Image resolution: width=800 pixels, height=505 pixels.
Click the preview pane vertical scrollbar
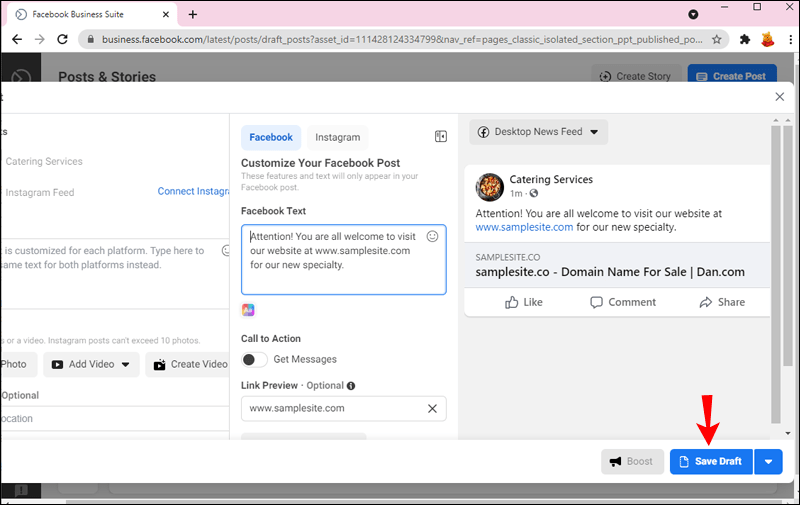(776, 274)
